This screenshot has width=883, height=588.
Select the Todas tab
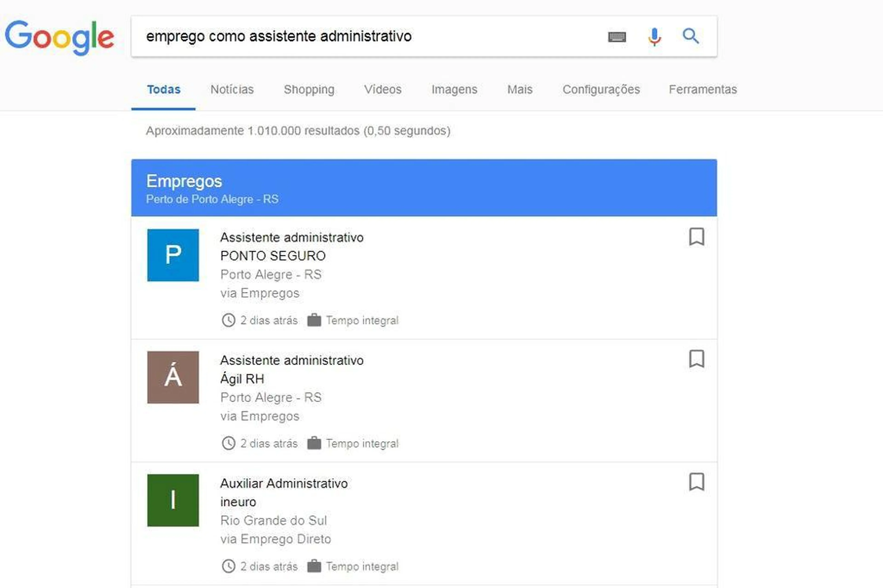[x=163, y=89]
